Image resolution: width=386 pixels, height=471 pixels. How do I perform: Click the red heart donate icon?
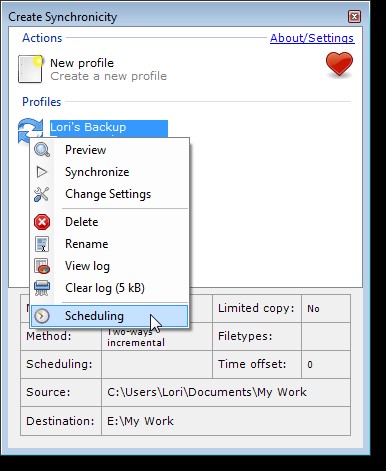click(x=339, y=64)
